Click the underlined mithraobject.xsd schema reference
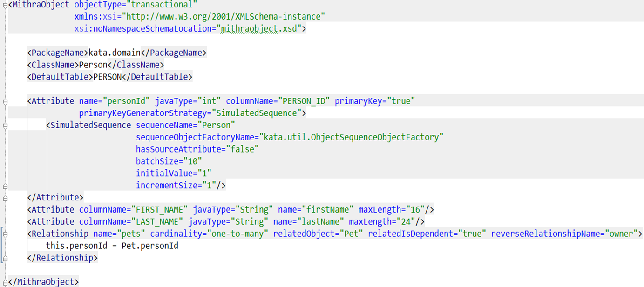This screenshot has height=287, width=644. click(x=258, y=29)
